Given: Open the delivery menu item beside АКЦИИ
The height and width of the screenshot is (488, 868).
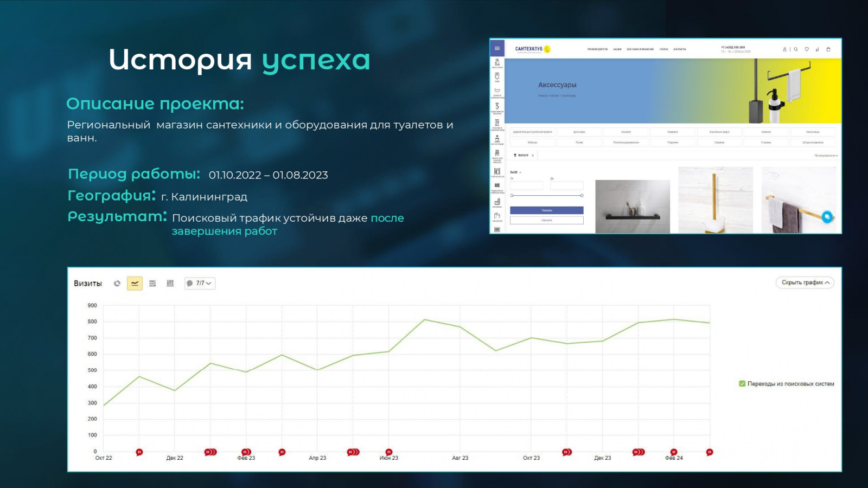Looking at the screenshot, I should 640,49.
